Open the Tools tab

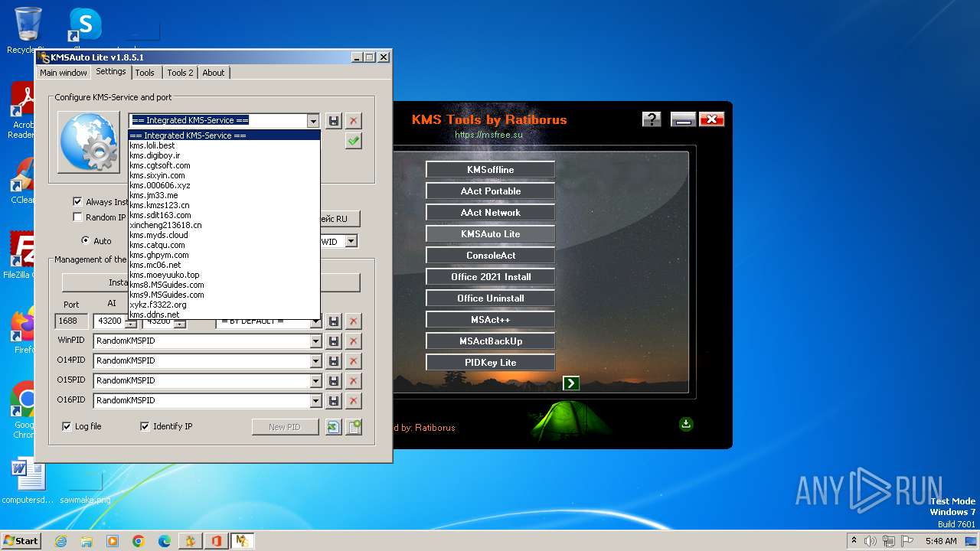[145, 73]
